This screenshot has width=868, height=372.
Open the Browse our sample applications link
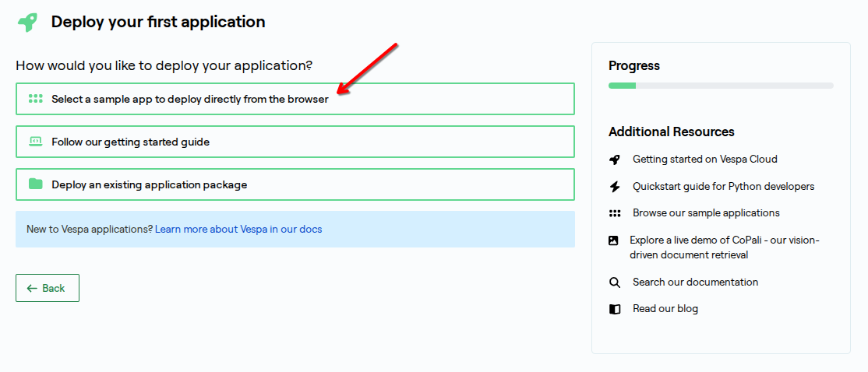pos(706,213)
